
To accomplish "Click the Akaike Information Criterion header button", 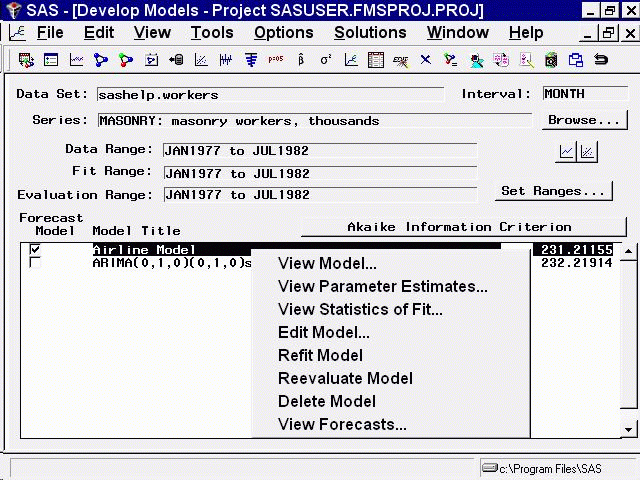I will (x=459, y=227).
